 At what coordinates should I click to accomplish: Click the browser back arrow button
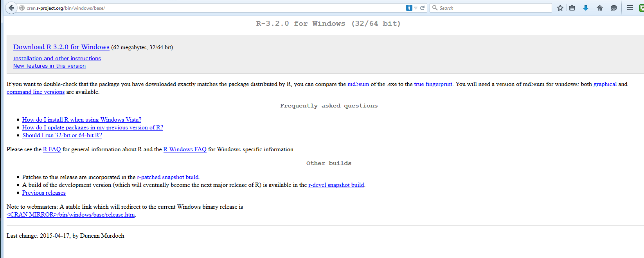11,8
